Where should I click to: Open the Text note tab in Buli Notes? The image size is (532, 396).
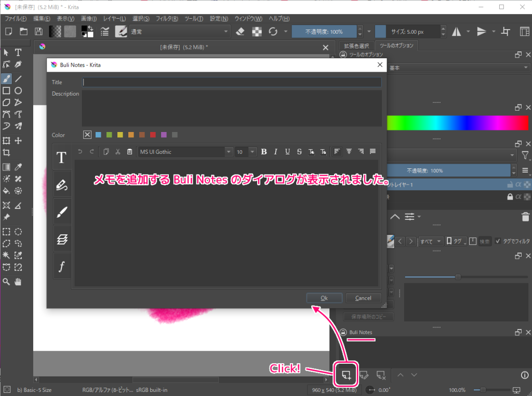[62, 157]
